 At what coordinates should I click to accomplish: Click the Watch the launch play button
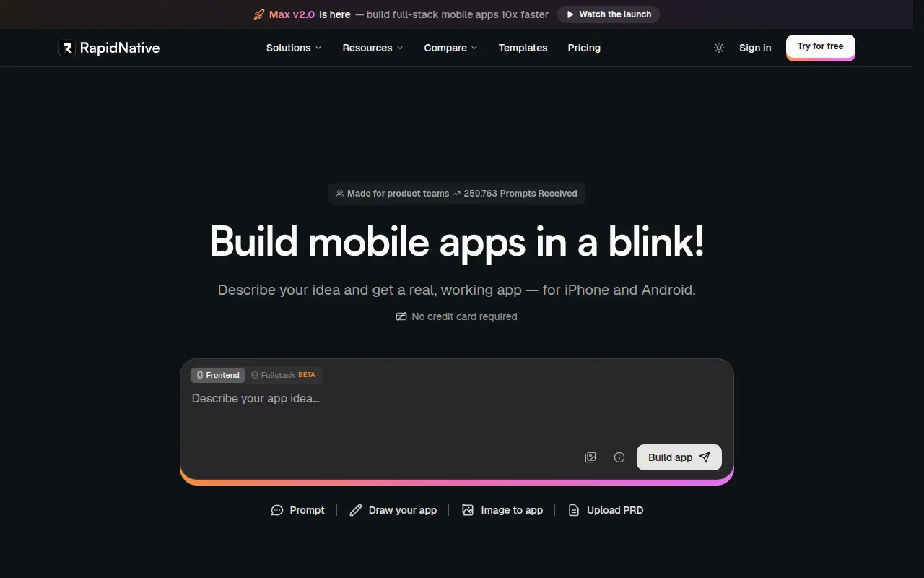pyautogui.click(x=609, y=14)
